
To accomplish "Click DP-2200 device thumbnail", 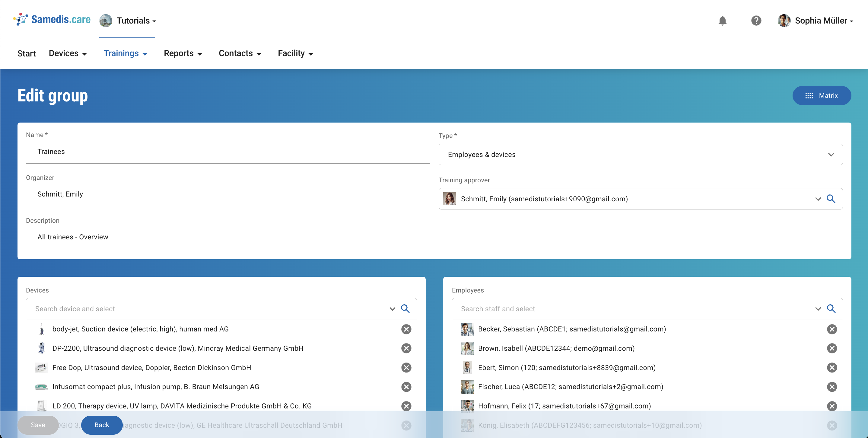I will tap(41, 348).
